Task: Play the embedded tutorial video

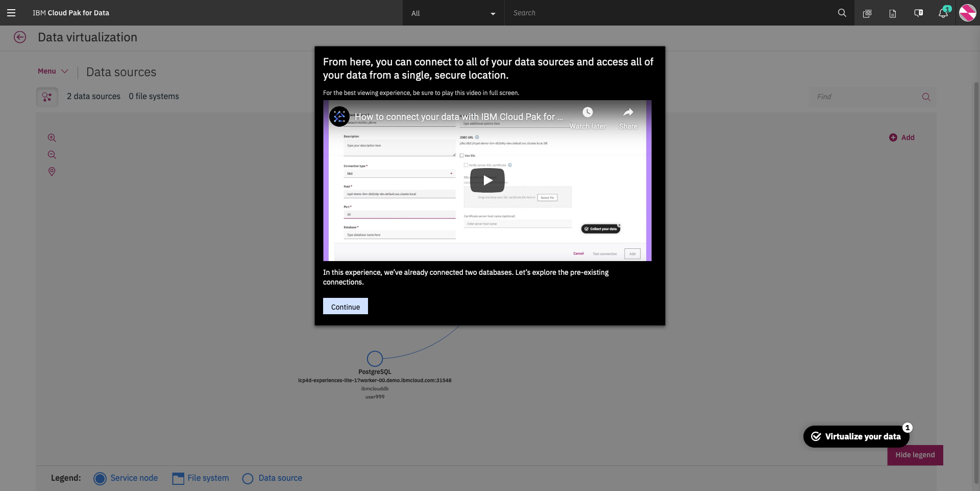Action: [487, 180]
